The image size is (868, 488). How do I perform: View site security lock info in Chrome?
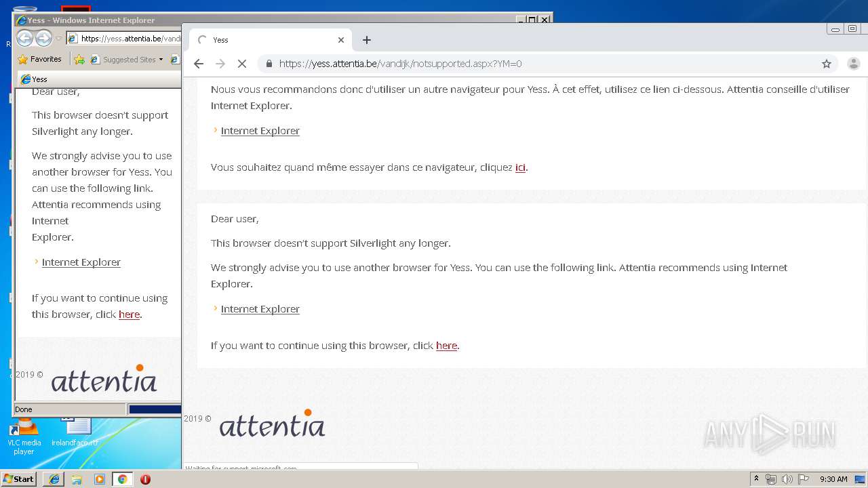269,64
